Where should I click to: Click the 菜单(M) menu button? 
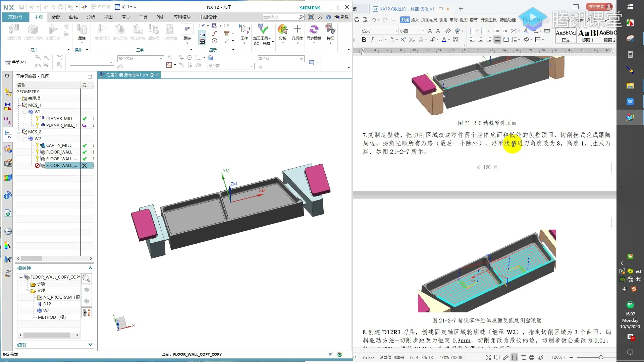(x=17, y=62)
